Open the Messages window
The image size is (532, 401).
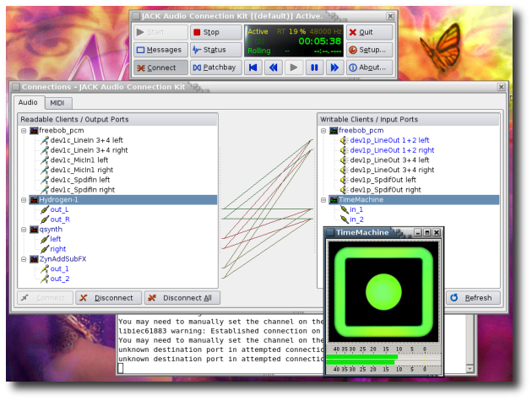[161, 50]
